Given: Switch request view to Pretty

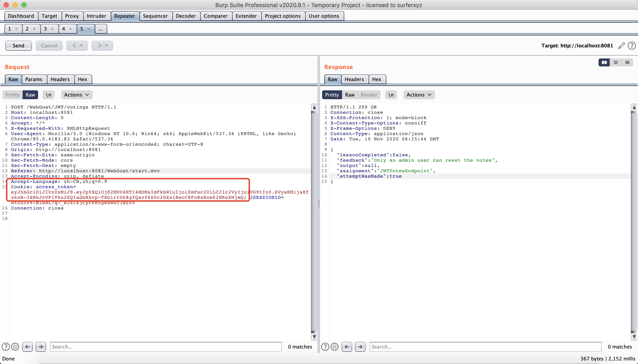Looking at the screenshot, I should tap(12, 95).
